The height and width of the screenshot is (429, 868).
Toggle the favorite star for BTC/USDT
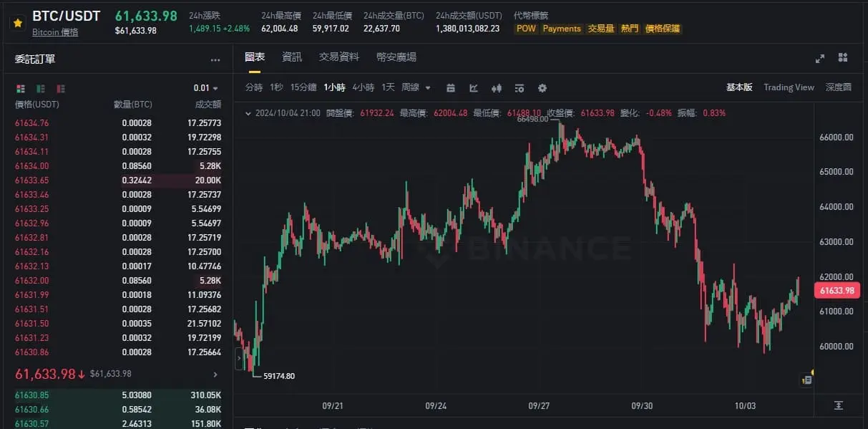17,23
